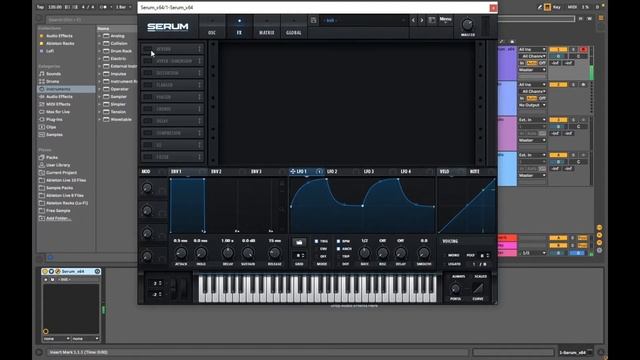Open Plug-ins category in browser
Screen dimensions: 640x360
coord(54,120)
